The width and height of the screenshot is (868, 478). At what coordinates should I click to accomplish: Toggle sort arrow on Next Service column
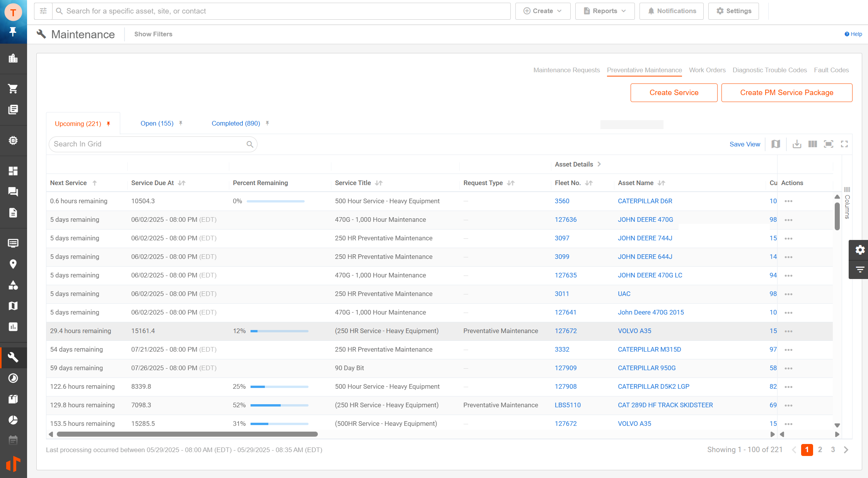pos(95,183)
